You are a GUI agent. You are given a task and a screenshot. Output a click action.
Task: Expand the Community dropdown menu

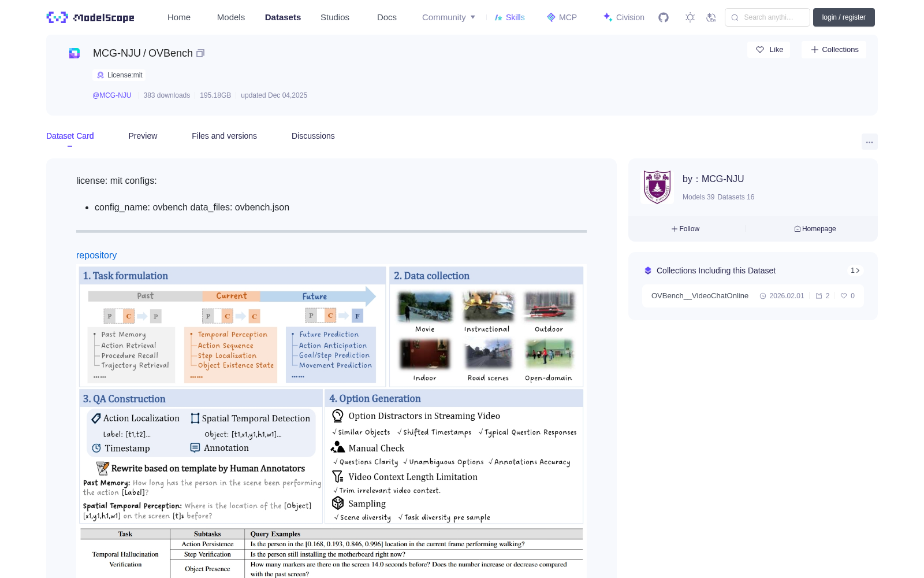click(x=449, y=17)
